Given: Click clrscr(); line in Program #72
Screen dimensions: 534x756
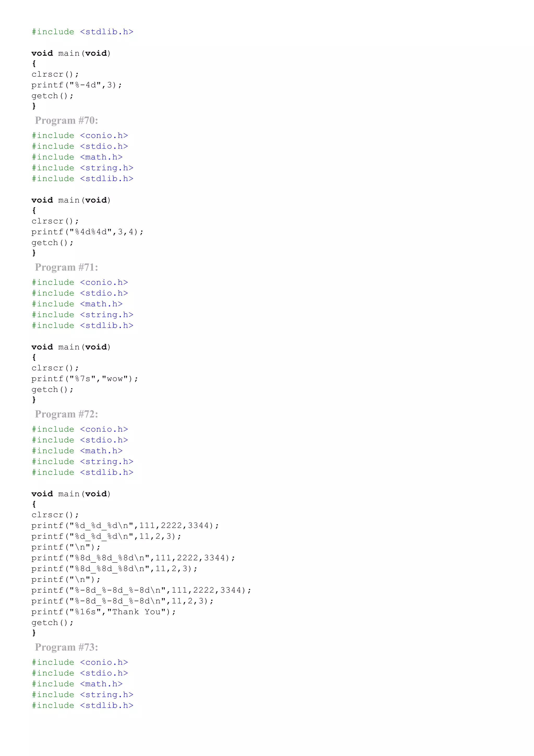Looking at the screenshot, I should point(55,515).
